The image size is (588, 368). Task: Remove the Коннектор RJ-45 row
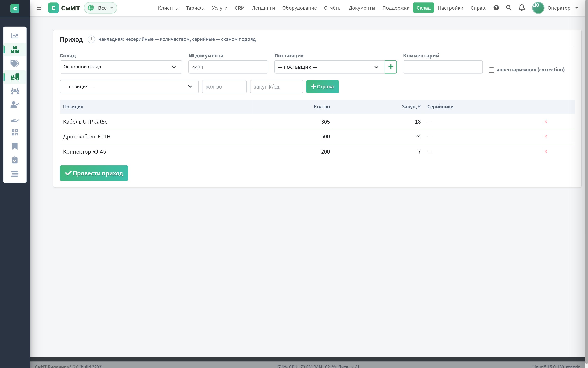coord(546,152)
